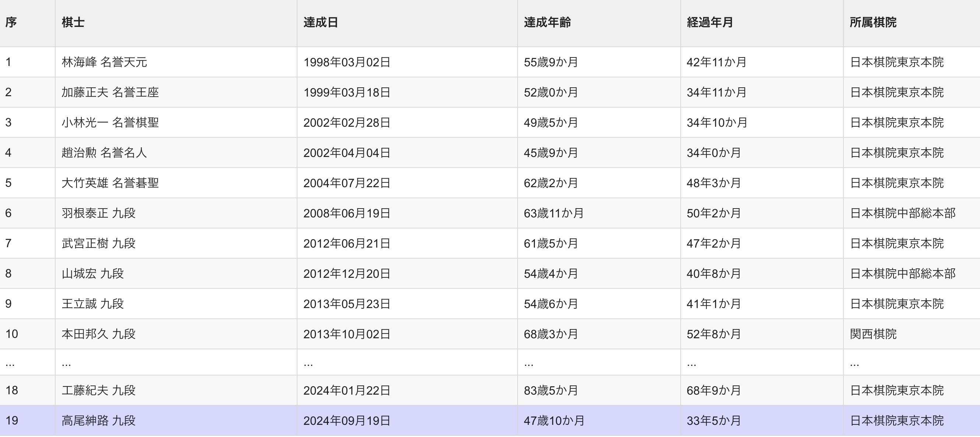The image size is (980, 437).
Task: Select the name 山城宏 九段
Action: point(93,274)
